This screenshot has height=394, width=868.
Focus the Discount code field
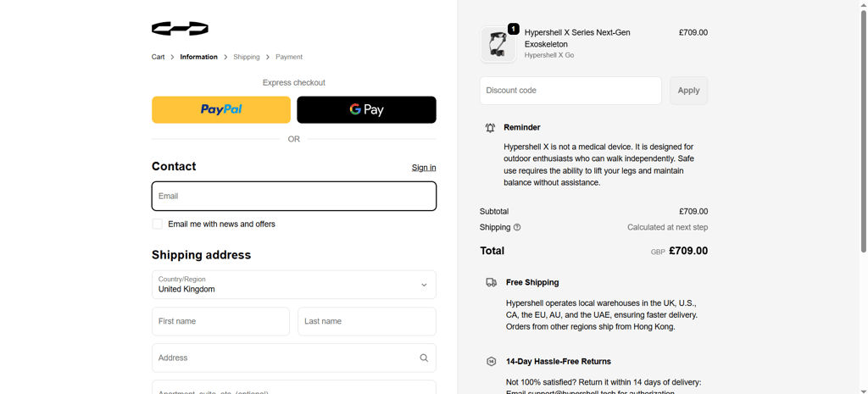[570, 90]
